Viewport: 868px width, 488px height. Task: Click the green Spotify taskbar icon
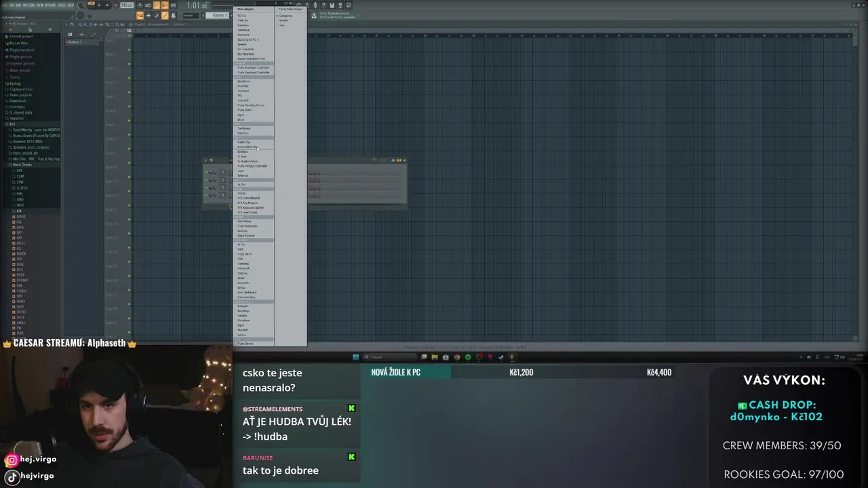tap(468, 357)
